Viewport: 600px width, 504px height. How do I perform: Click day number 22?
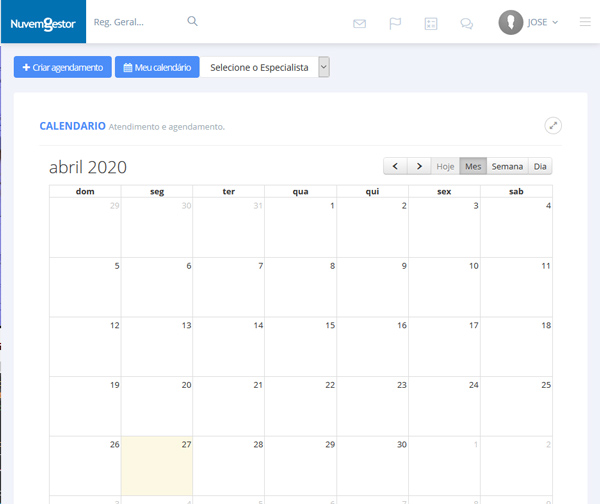coord(330,385)
